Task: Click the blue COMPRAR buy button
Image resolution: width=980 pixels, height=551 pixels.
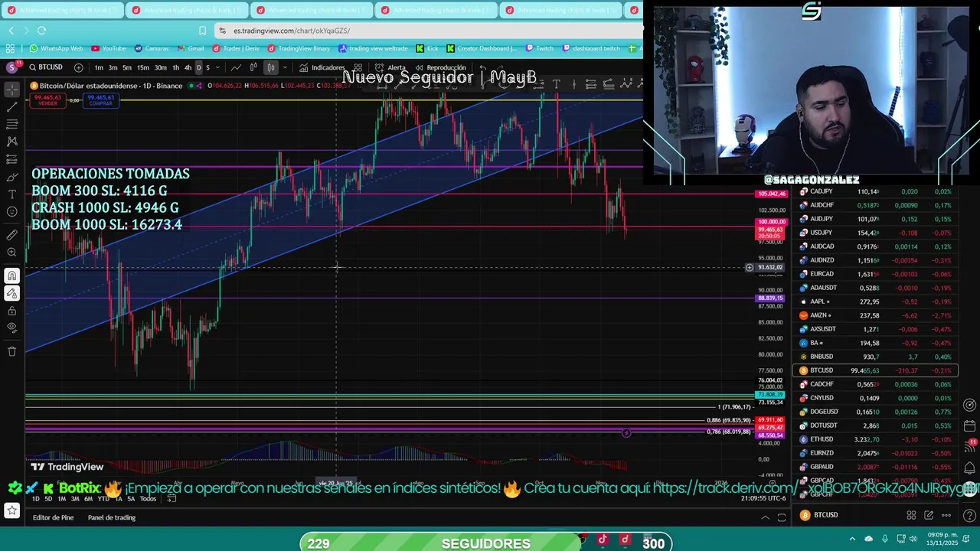Action: click(x=100, y=100)
